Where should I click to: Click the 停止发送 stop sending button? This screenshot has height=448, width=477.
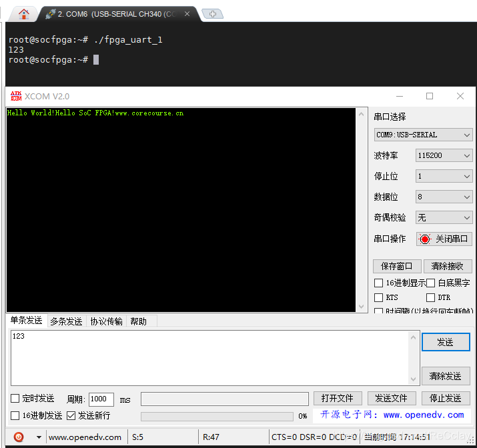pos(446,399)
